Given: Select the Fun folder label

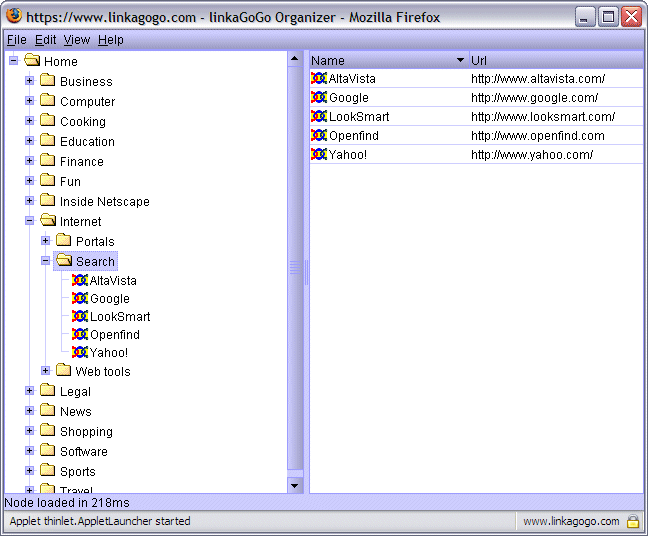Looking at the screenshot, I should click(70, 181).
